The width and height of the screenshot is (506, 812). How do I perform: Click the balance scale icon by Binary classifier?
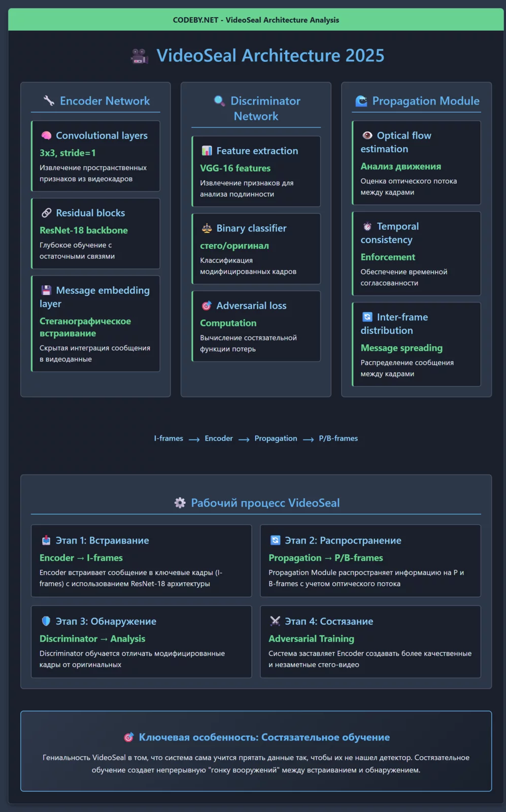pyautogui.click(x=207, y=228)
